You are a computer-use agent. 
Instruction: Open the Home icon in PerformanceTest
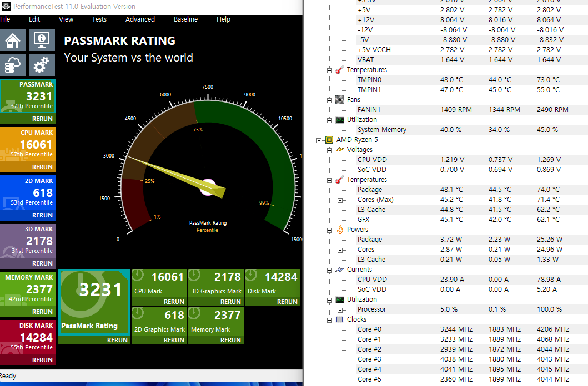13,40
